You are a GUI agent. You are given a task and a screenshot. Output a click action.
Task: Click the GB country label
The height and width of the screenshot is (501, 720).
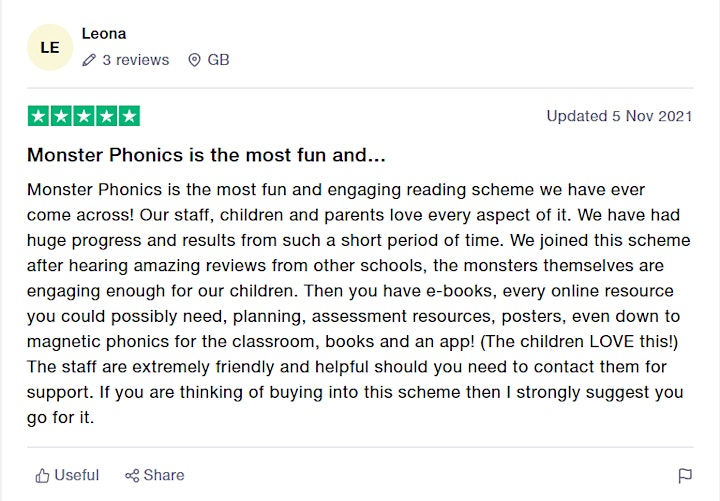(x=218, y=60)
